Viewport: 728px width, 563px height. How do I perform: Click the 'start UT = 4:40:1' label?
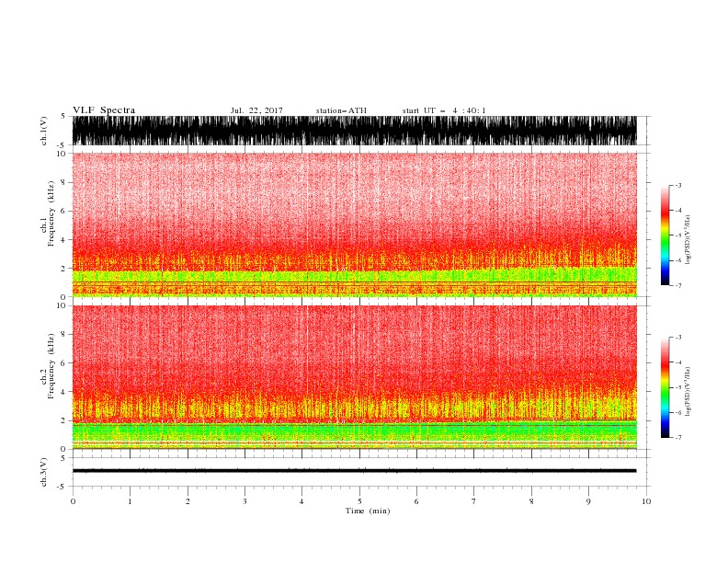pos(444,110)
